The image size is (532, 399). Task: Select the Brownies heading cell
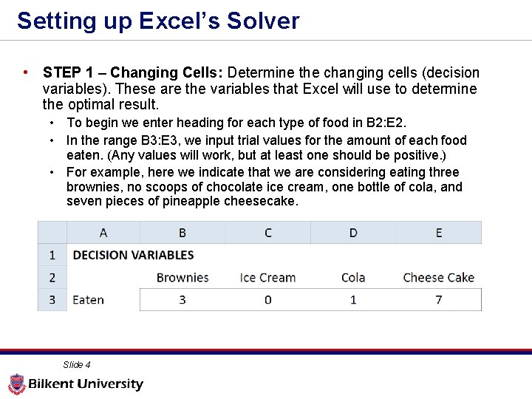pos(183,278)
